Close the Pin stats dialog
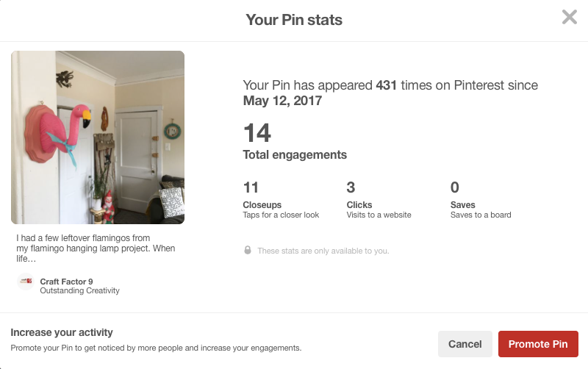The width and height of the screenshot is (588, 369). [x=569, y=17]
